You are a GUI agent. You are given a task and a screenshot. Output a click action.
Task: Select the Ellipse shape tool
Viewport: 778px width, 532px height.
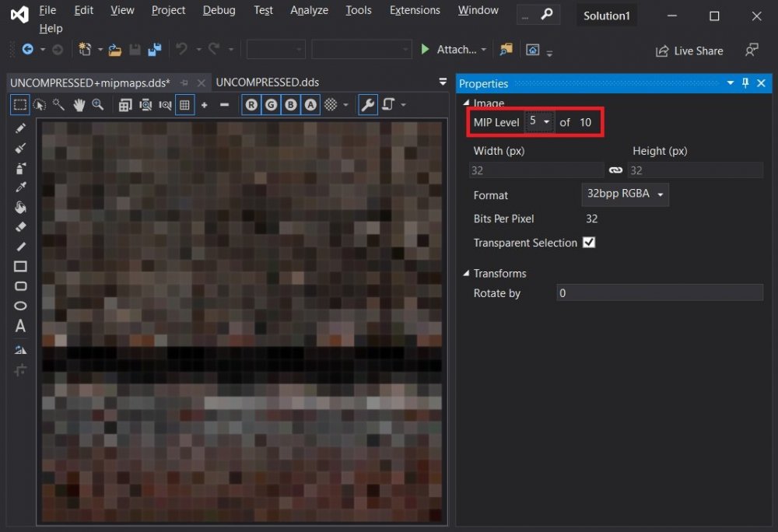[21, 306]
